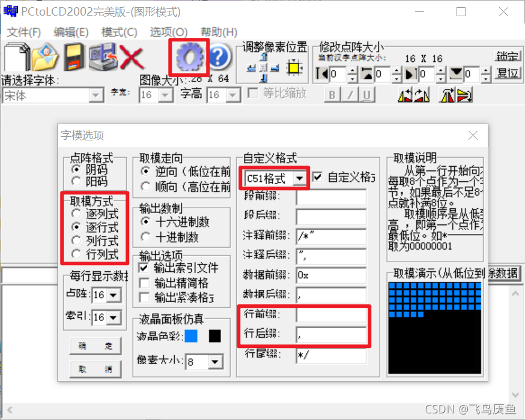The height and width of the screenshot is (420, 525).
Task: Toggle the 自定义格式 checkbox
Action: [317, 177]
